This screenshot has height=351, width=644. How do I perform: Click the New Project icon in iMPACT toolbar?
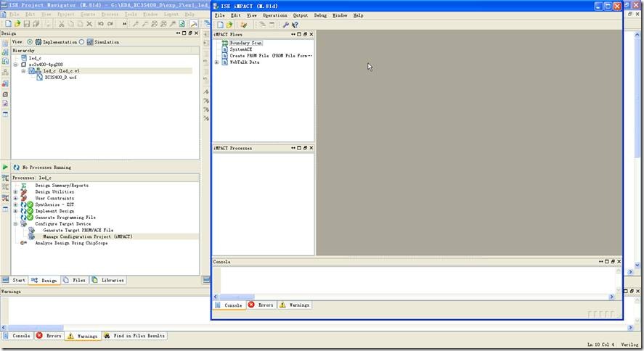(x=220, y=25)
